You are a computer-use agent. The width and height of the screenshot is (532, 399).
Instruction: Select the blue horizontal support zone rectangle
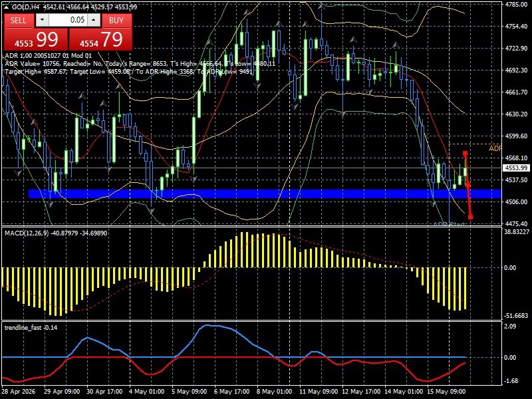click(265, 194)
